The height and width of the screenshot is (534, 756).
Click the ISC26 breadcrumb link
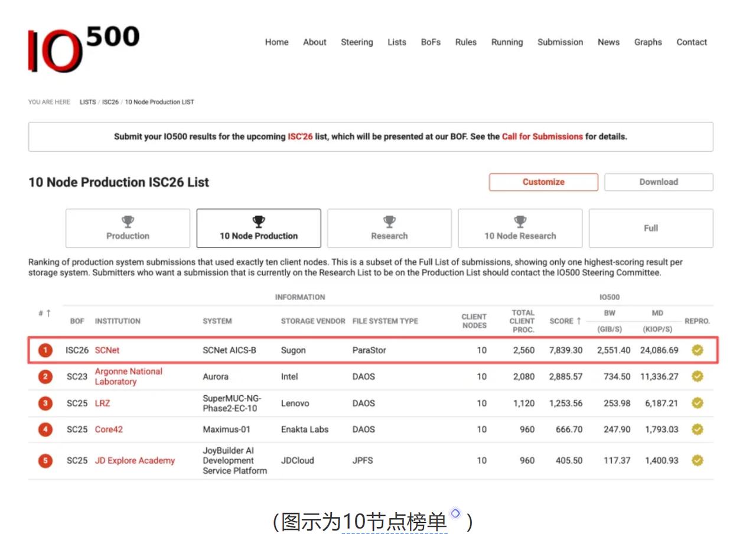(x=110, y=102)
